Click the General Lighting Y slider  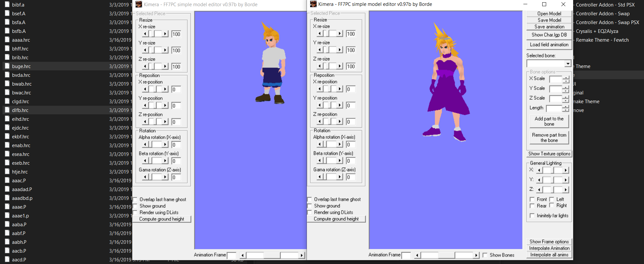[552, 180]
